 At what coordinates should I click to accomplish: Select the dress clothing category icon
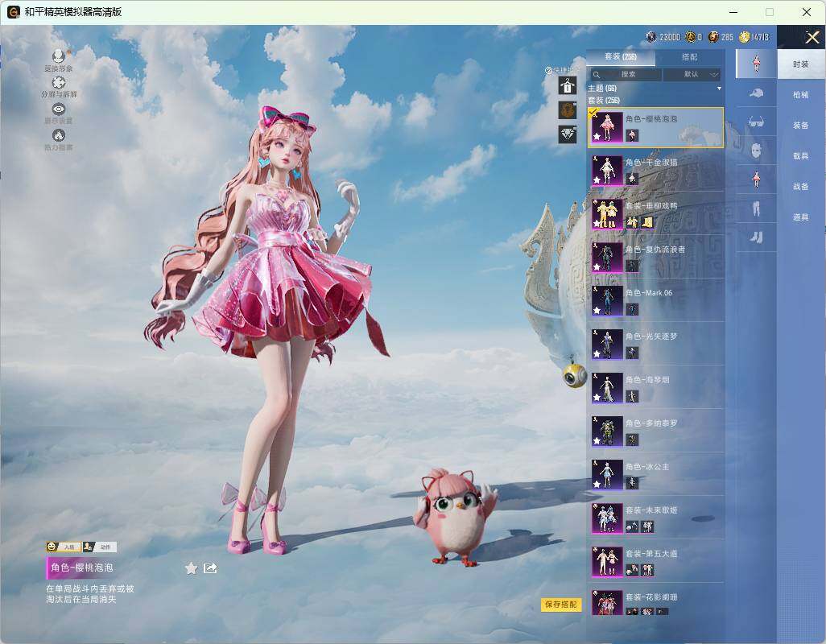click(757, 180)
